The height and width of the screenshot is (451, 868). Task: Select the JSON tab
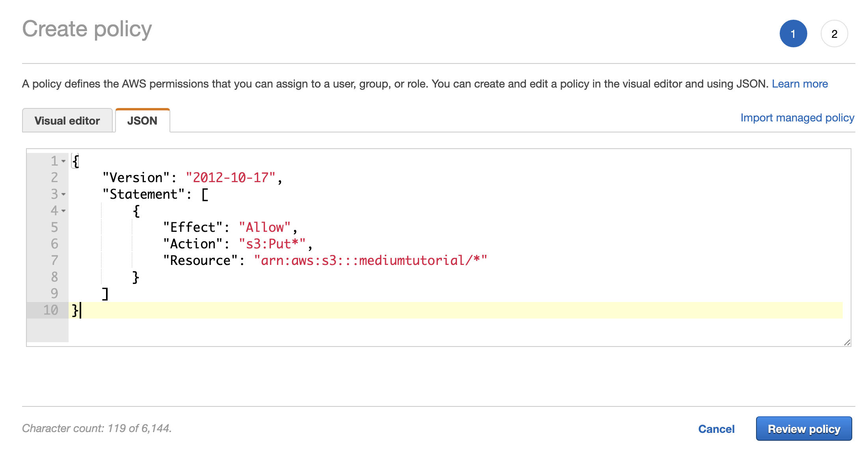click(x=142, y=121)
